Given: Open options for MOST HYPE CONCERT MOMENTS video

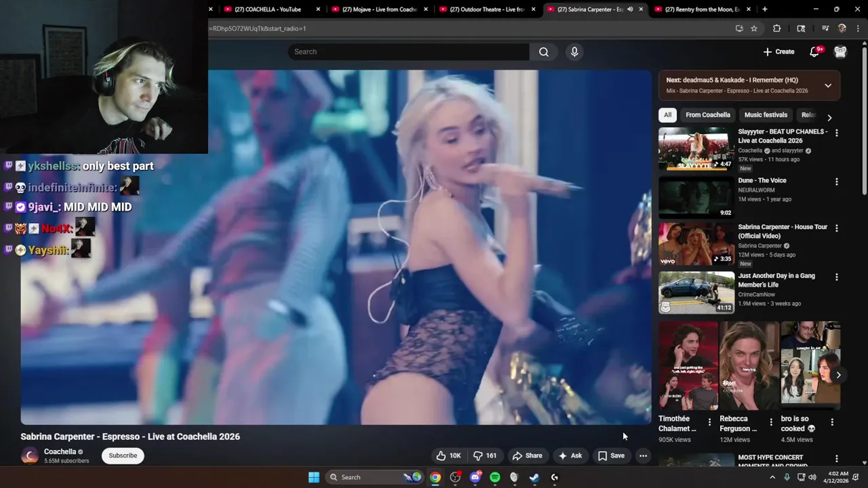Looking at the screenshot, I should click(x=836, y=459).
